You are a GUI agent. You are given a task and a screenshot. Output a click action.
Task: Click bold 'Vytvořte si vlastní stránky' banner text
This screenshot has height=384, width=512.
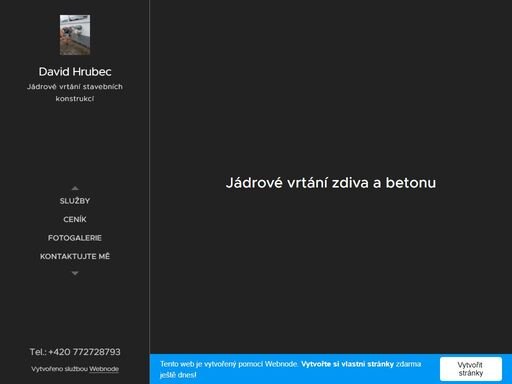point(347,364)
